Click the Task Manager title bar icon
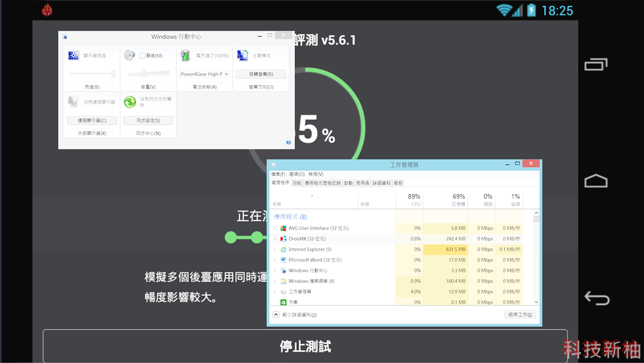The height and width of the screenshot is (363, 644). coord(274,165)
